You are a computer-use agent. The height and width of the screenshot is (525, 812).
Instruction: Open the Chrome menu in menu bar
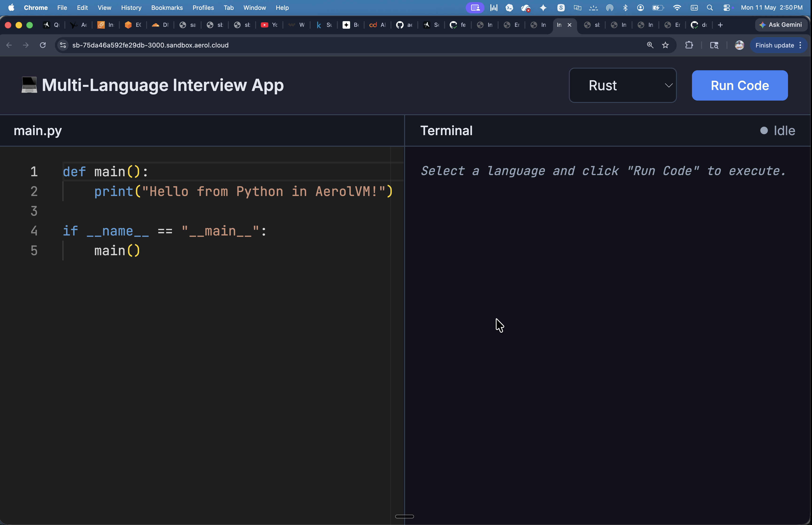click(x=36, y=8)
